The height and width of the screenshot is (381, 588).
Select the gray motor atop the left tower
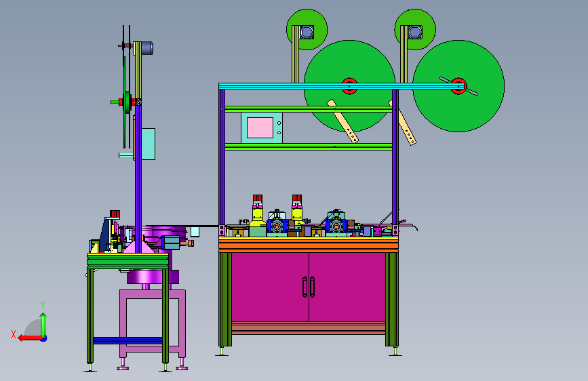click(147, 47)
